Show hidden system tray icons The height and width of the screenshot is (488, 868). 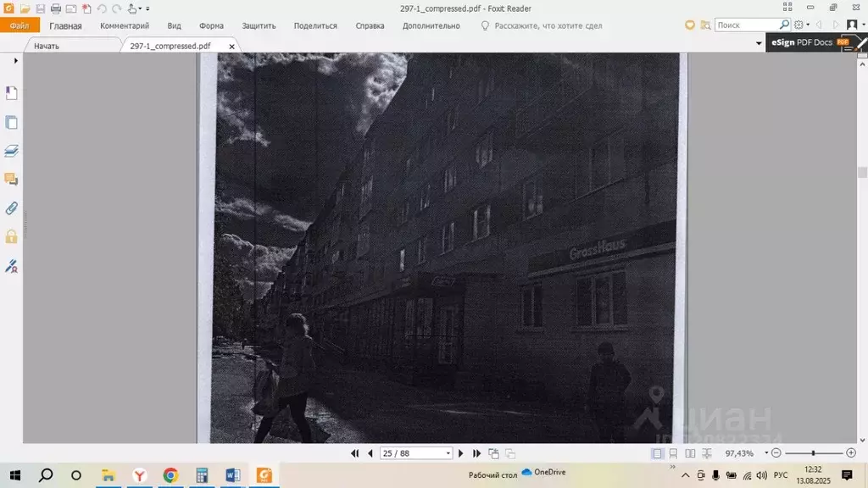click(685, 475)
